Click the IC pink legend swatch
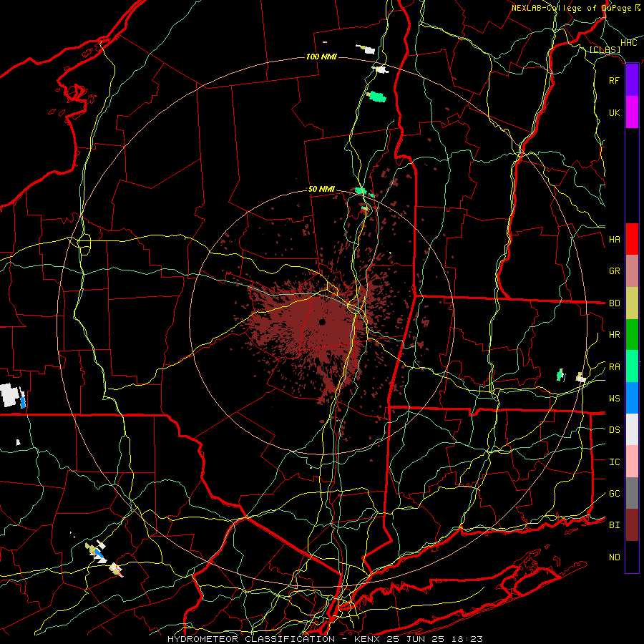This screenshot has width=644, height=644. (632, 462)
